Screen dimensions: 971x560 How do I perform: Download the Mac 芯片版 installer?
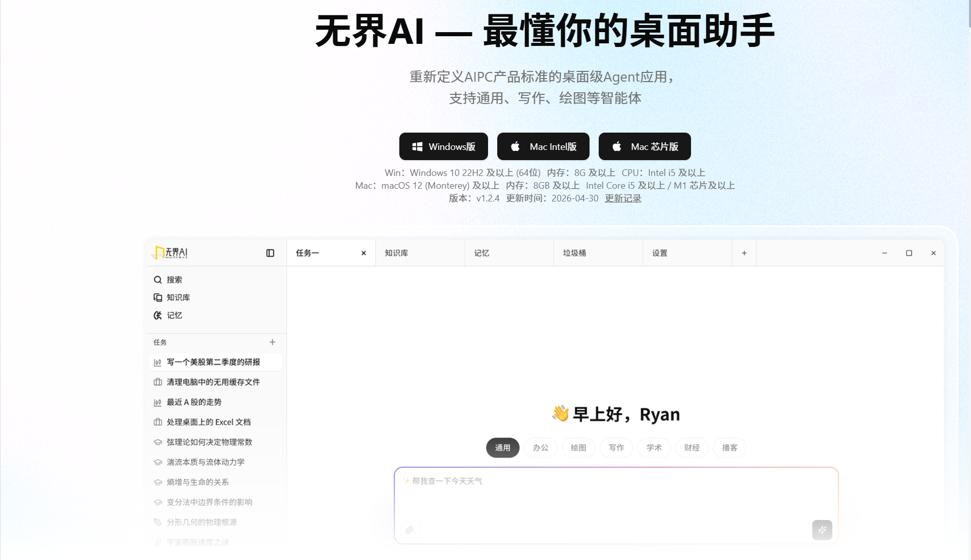tap(645, 146)
